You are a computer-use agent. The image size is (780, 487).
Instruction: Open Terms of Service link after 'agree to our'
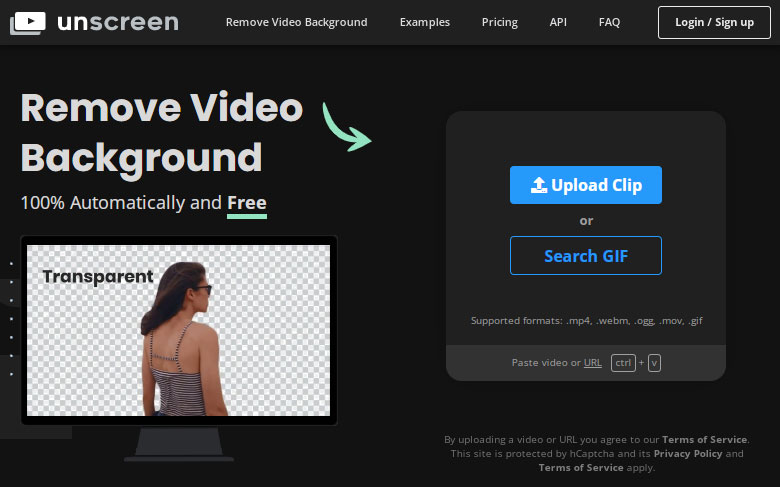pyautogui.click(x=704, y=439)
